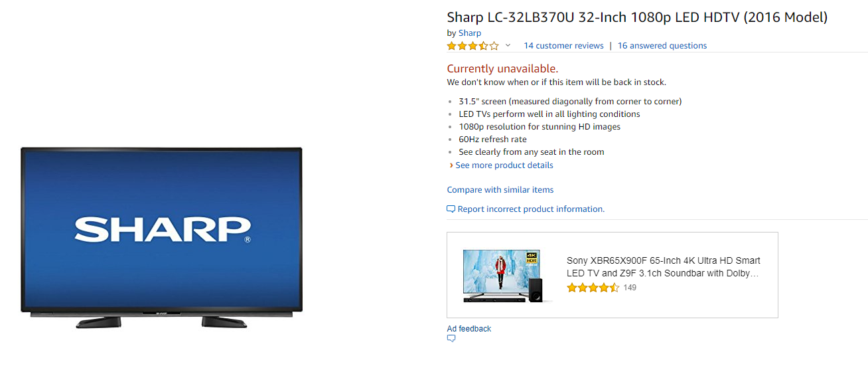Click the speech bubble icon under Ad feedback
The image size is (868, 384).
pyautogui.click(x=451, y=339)
